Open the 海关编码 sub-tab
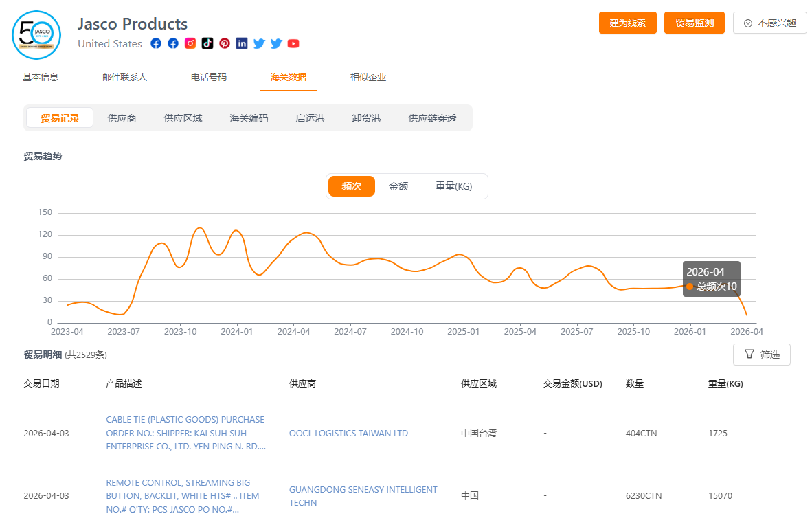This screenshot has height=516, width=812. click(x=249, y=118)
